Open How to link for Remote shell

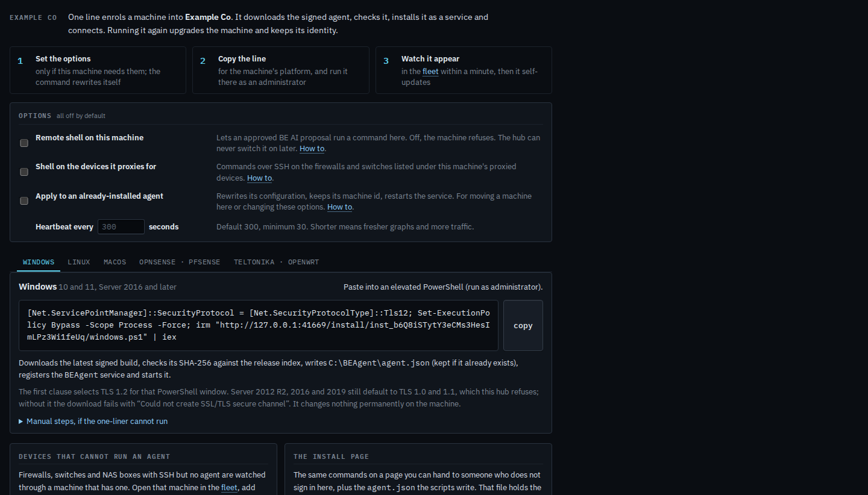(x=312, y=149)
